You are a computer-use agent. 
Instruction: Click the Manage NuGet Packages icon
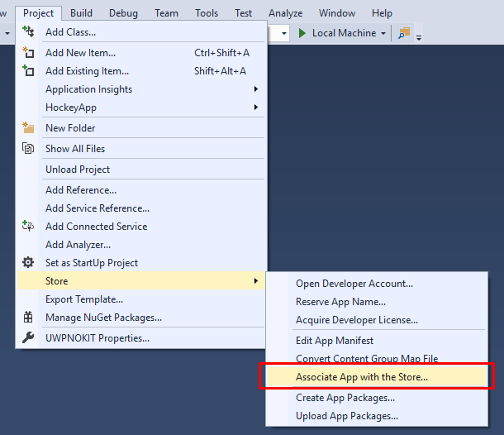click(28, 317)
